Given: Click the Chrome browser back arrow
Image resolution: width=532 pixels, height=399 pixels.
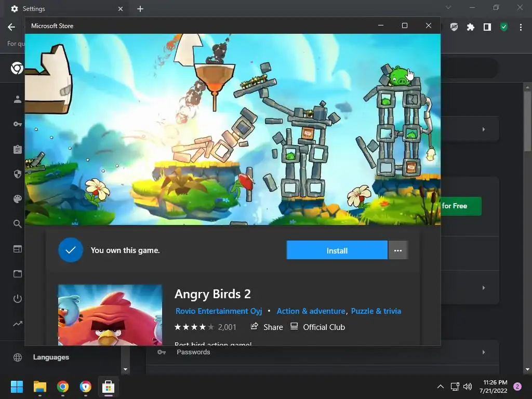Looking at the screenshot, I should [11, 27].
